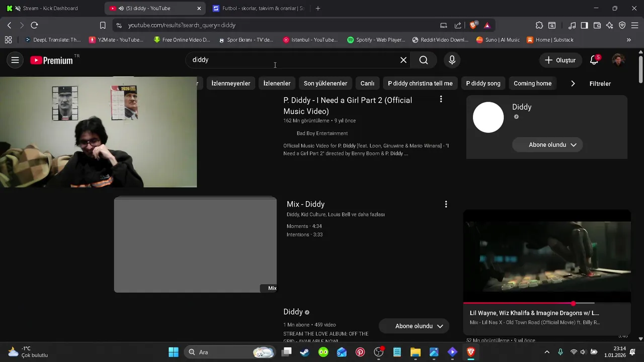Image resolution: width=644 pixels, height=362 pixels.
Task: Submit search with magnifier button
Action: coord(424,60)
